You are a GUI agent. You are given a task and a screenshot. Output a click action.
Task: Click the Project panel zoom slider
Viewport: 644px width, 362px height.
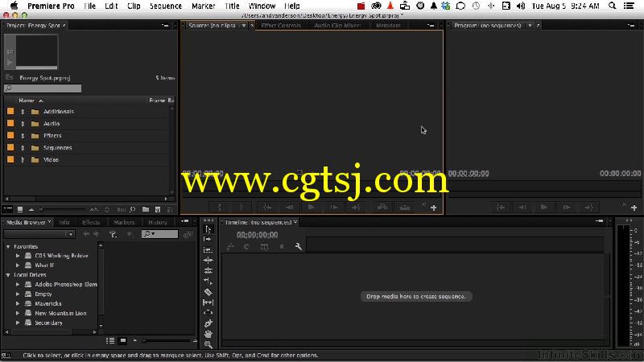pos(62,209)
